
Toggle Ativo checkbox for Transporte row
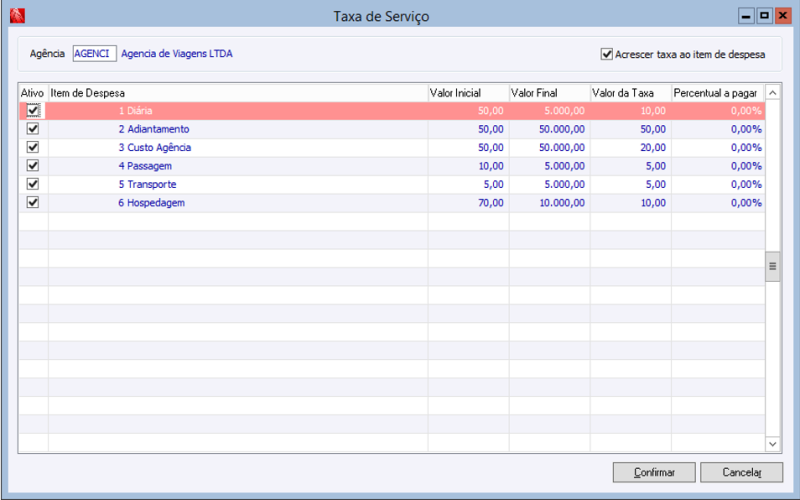[33, 184]
